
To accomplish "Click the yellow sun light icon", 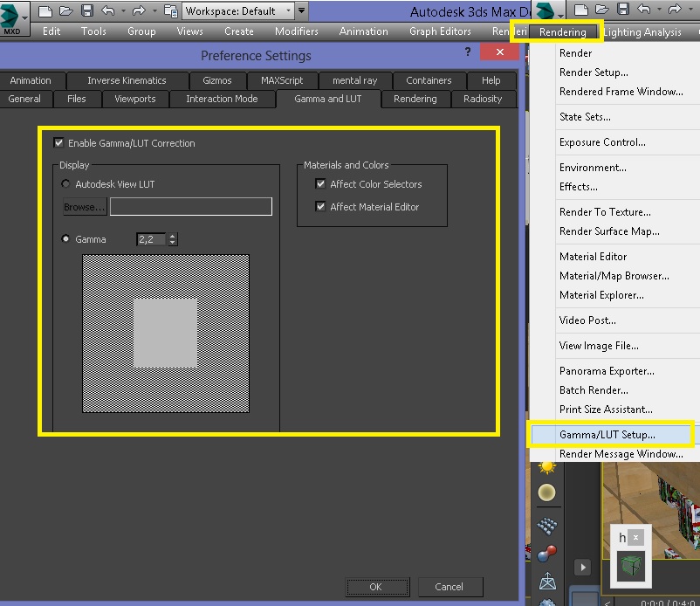I will click(x=547, y=467).
